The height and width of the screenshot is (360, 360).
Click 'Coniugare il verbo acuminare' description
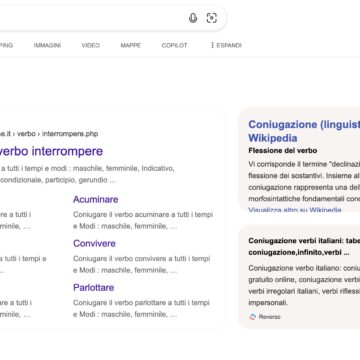[x=143, y=220]
